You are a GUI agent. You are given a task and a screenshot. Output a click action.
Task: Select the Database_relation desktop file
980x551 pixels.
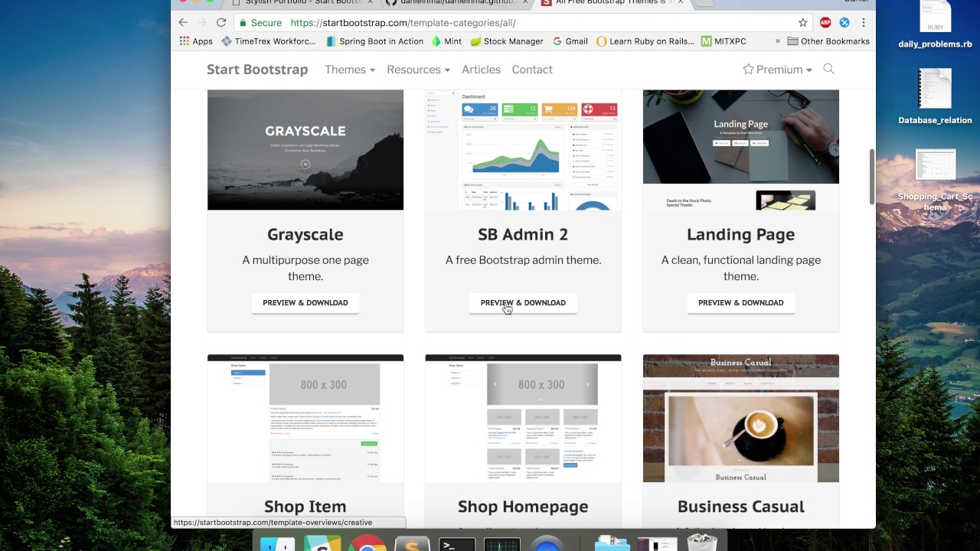pos(935,97)
